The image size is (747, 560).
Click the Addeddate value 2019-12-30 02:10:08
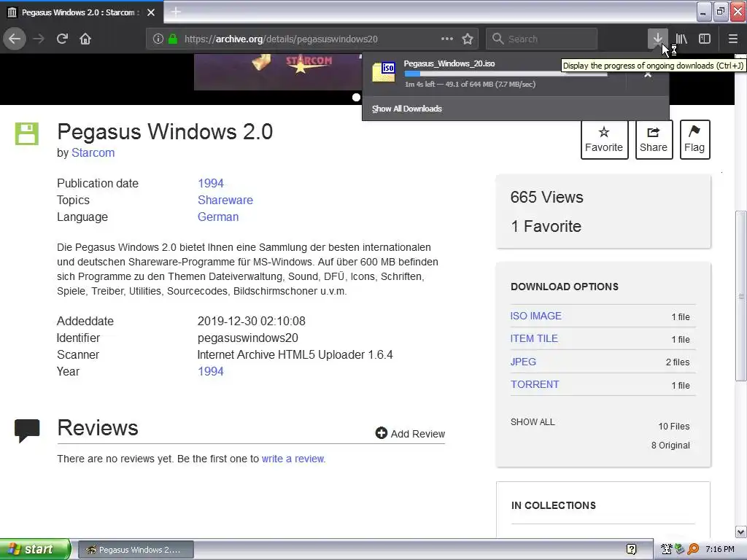tap(252, 321)
